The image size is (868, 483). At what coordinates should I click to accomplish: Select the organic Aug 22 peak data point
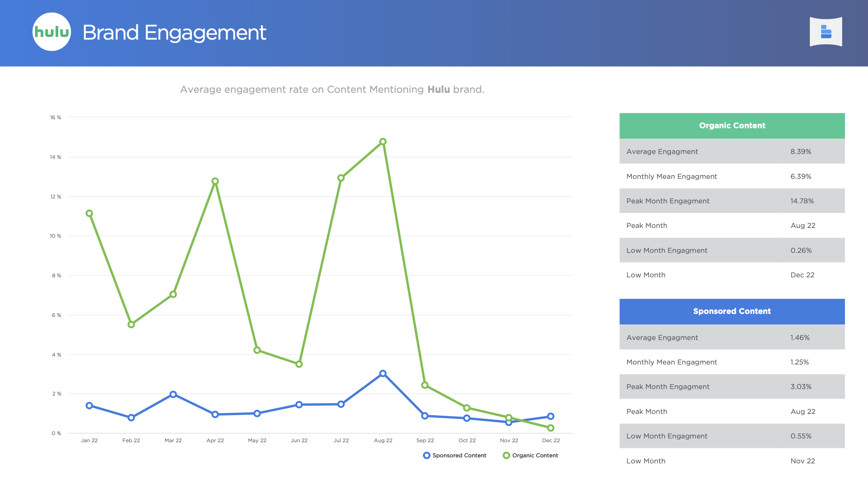click(x=383, y=142)
